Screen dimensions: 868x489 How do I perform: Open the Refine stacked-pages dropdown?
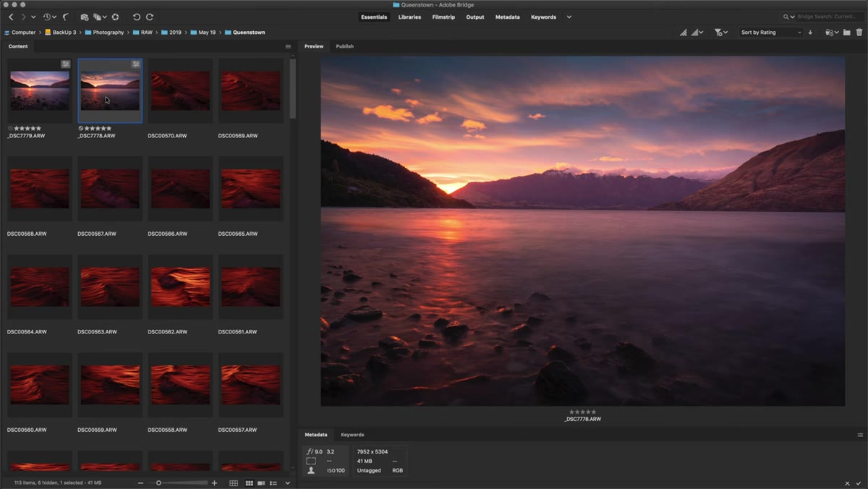tap(101, 17)
